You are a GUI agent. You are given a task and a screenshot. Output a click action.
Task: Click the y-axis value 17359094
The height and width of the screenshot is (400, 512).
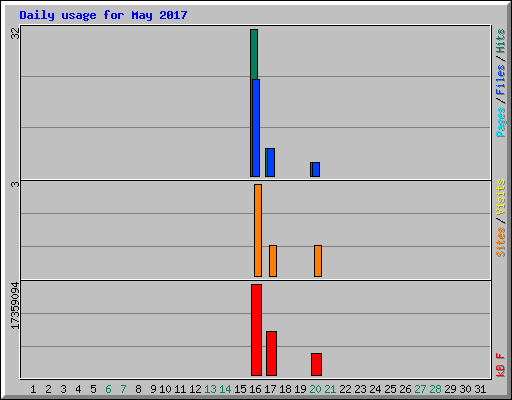click(x=15, y=306)
